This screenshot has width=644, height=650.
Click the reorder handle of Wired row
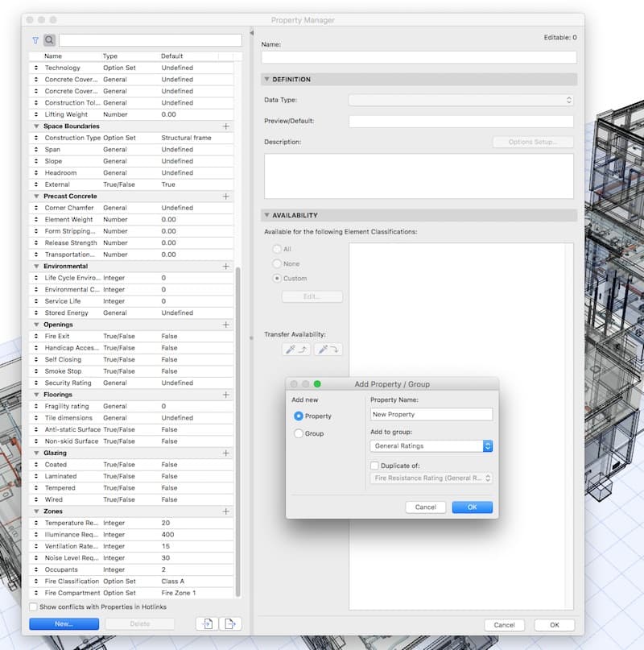(36, 499)
